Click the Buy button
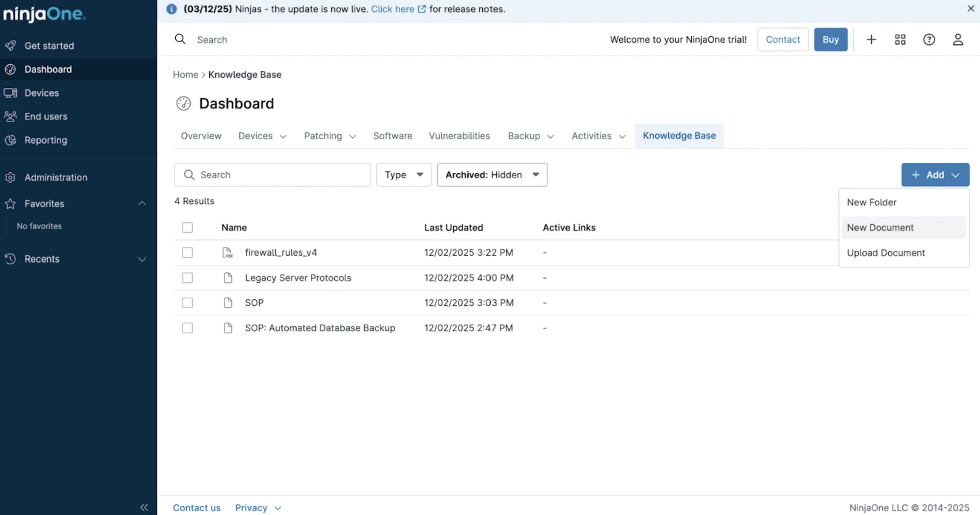980x515 pixels. pos(831,39)
